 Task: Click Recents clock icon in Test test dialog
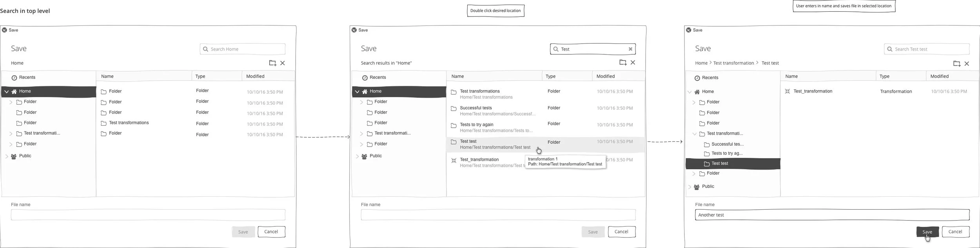pyautogui.click(x=697, y=78)
